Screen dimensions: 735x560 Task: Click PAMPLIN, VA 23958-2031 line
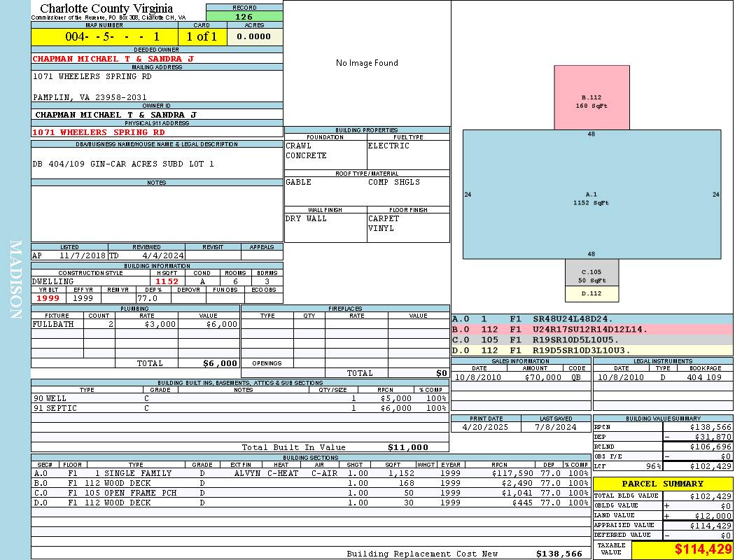point(90,97)
